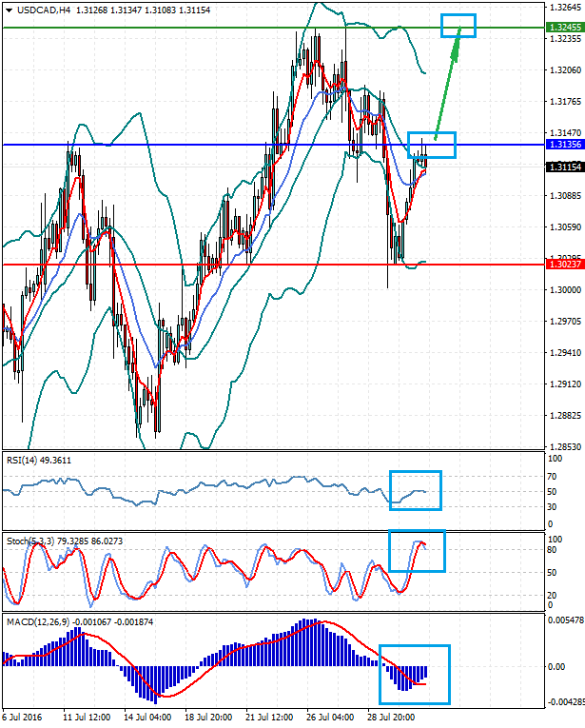
Task: Click the blue box on the 1.31356 line
Action: tap(432, 145)
